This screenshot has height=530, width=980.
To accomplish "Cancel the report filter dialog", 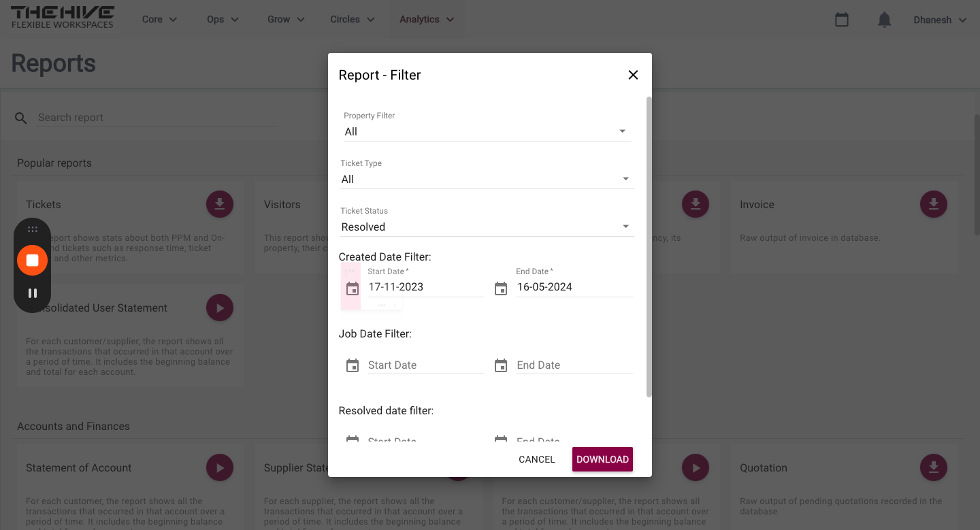I will [536, 459].
